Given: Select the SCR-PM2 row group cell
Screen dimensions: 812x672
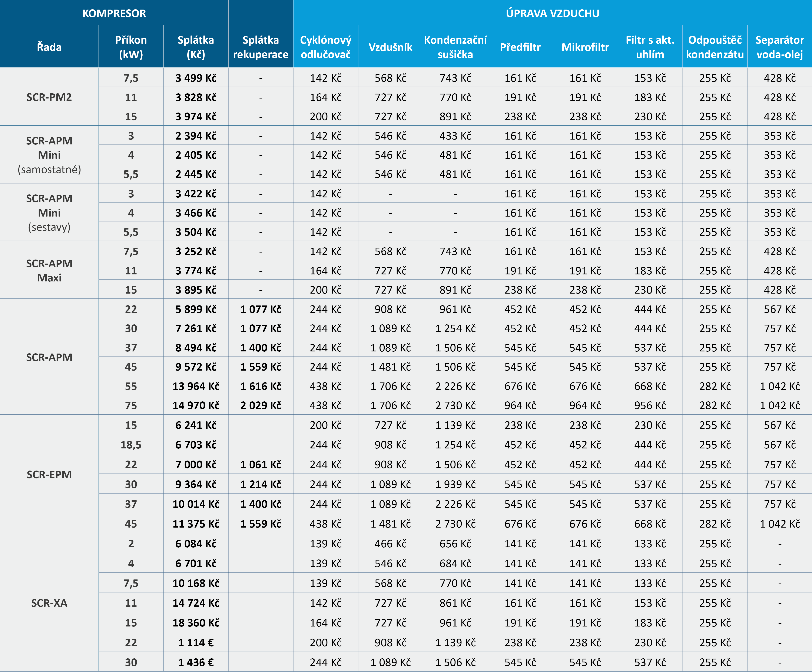Looking at the screenshot, I should (x=49, y=97).
